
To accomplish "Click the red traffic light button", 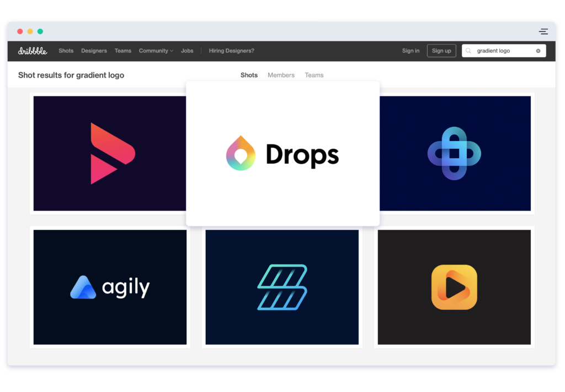I will tap(19, 31).
